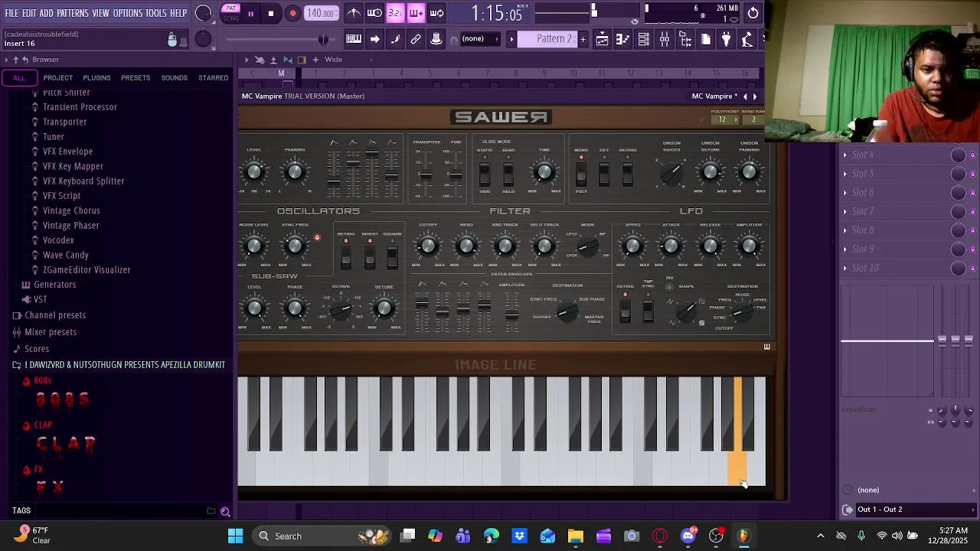Open the Channel rack view icon
The height and width of the screenshot is (551, 980).
point(644,39)
